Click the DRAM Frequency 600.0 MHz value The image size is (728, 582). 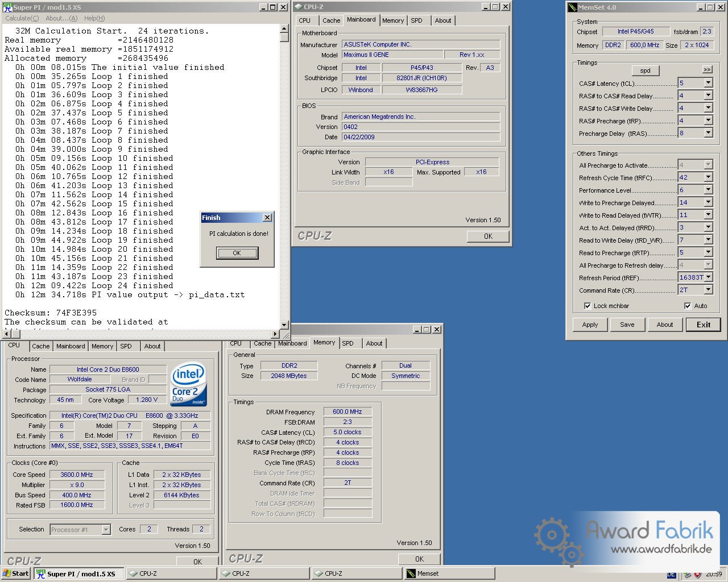(348, 411)
